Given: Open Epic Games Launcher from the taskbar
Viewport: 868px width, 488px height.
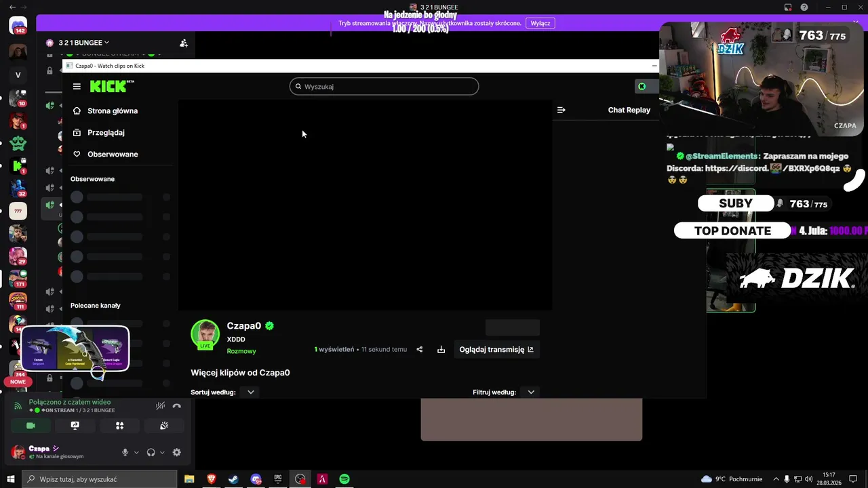Looking at the screenshot, I should click(x=278, y=479).
